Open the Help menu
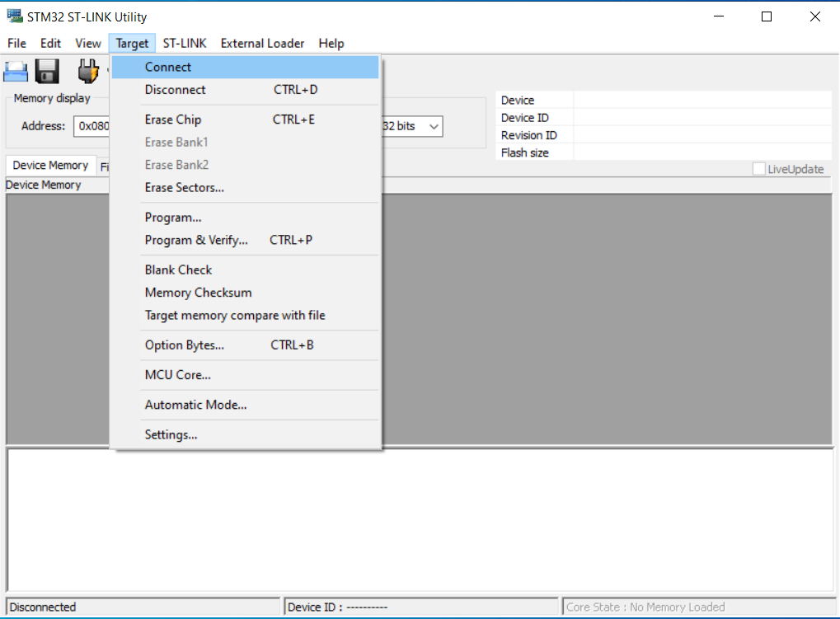The image size is (840, 619). tap(331, 44)
